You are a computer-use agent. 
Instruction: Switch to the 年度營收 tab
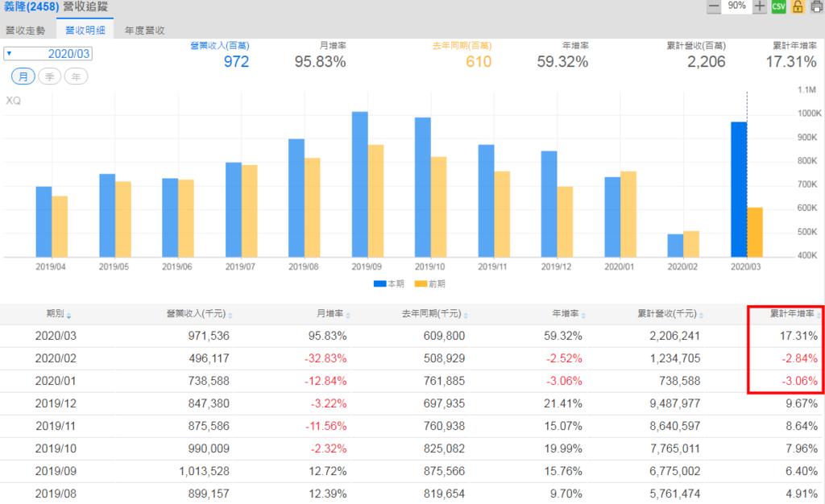point(145,31)
